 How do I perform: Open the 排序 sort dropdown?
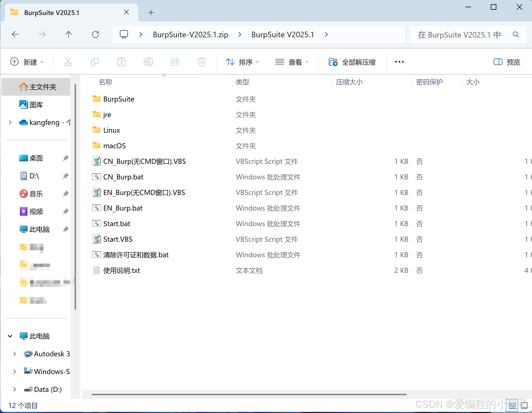pyautogui.click(x=242, y=62)
